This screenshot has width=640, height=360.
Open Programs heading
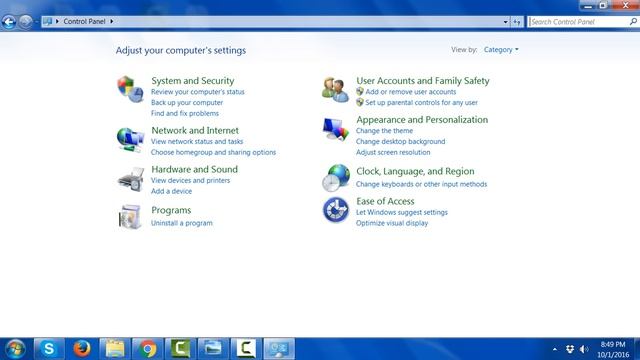(x=171, y=210)
